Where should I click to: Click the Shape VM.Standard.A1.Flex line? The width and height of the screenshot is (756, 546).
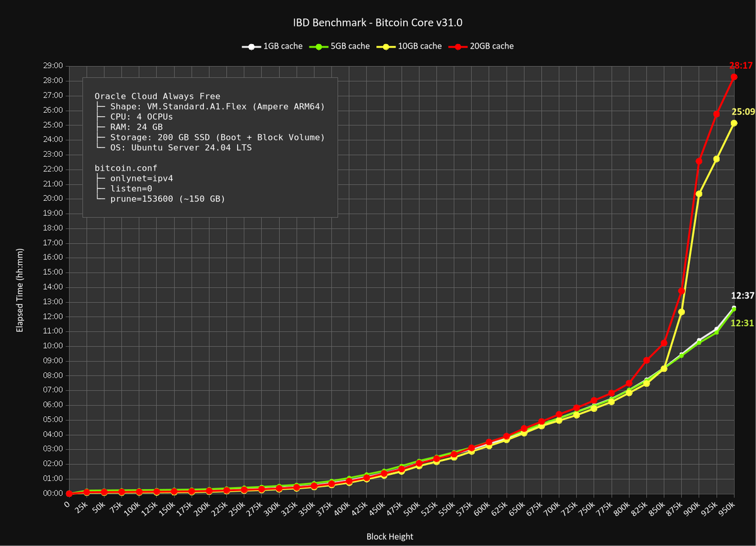click(x=210, y=106)
